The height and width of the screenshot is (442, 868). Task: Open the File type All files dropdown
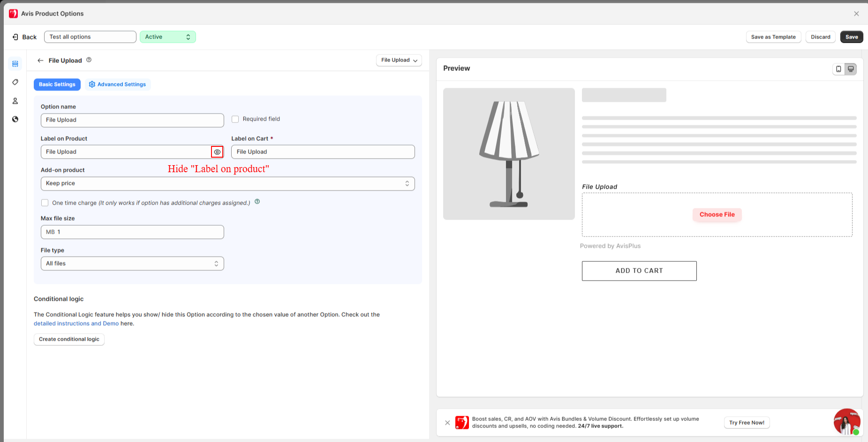click(132, 264)
